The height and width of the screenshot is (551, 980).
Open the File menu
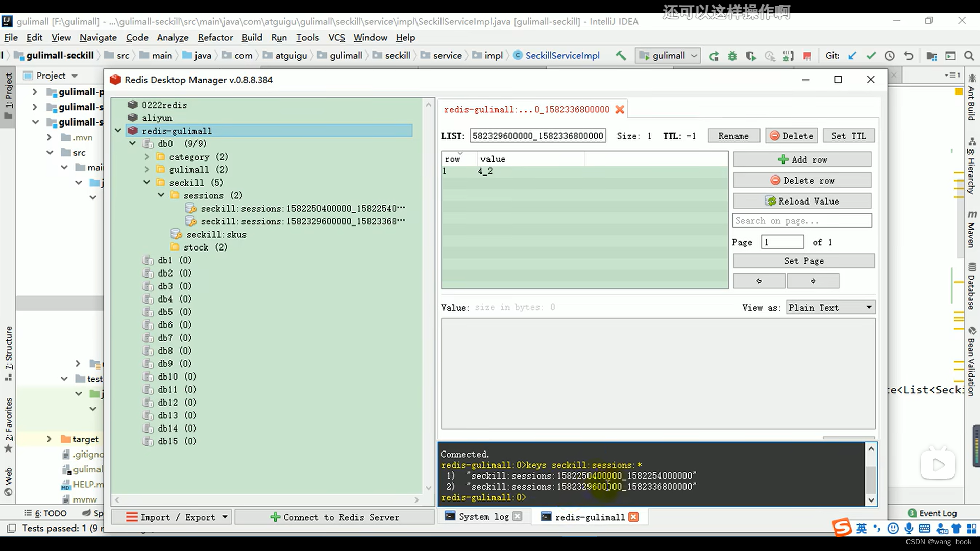point(11,37)
